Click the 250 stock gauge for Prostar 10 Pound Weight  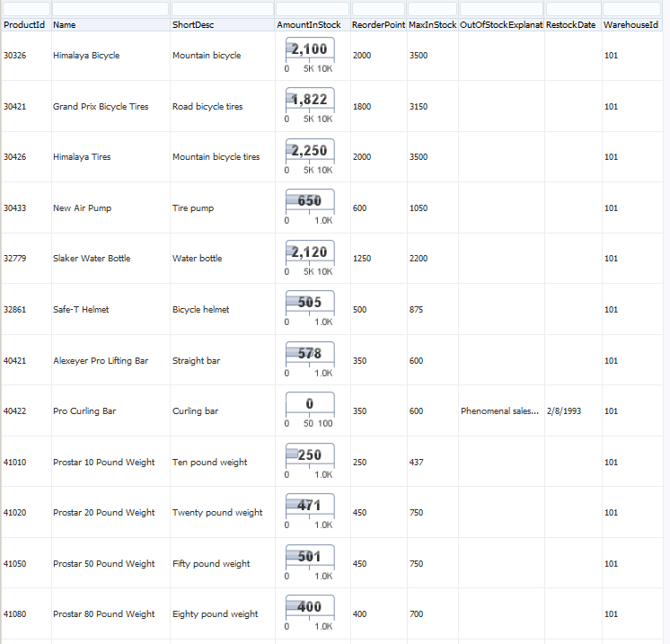pos(310,462)
